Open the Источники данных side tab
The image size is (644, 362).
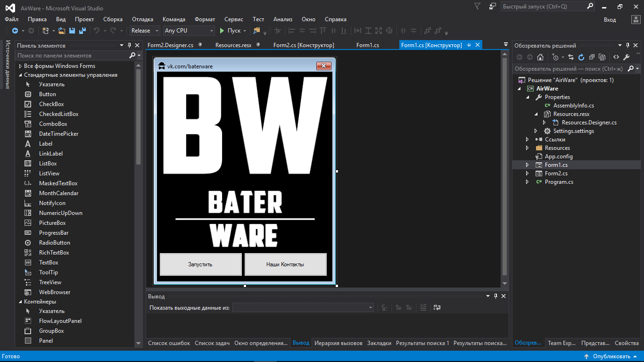click(x=8, y=64)
